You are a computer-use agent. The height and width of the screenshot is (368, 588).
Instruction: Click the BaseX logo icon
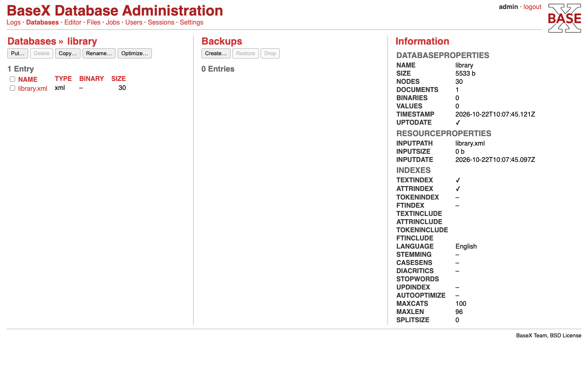coord(565,18)
